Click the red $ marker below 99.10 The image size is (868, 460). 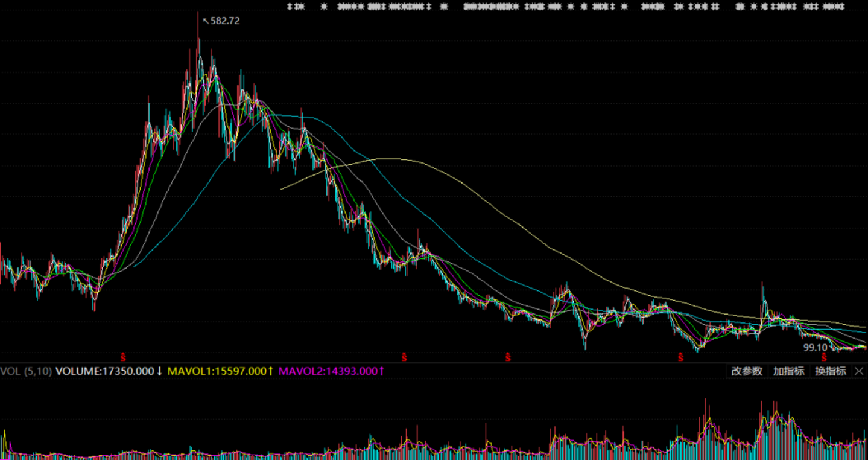click(823, 357)
